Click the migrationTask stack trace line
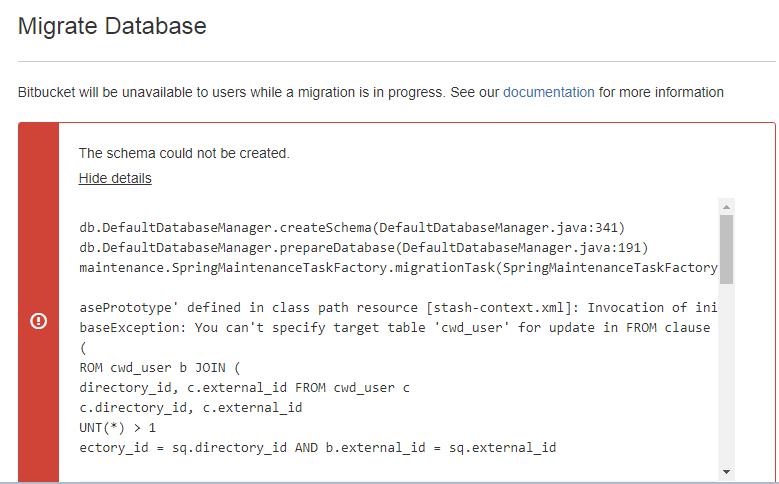The height and width of the screenshot is (484, 779). [x=398, y=268]
